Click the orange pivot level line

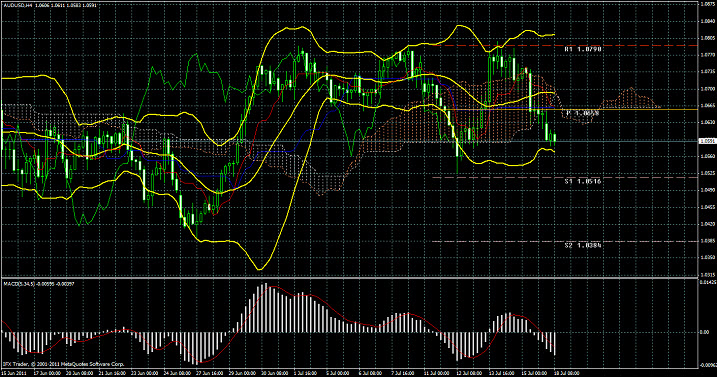[x=566, y=109]
